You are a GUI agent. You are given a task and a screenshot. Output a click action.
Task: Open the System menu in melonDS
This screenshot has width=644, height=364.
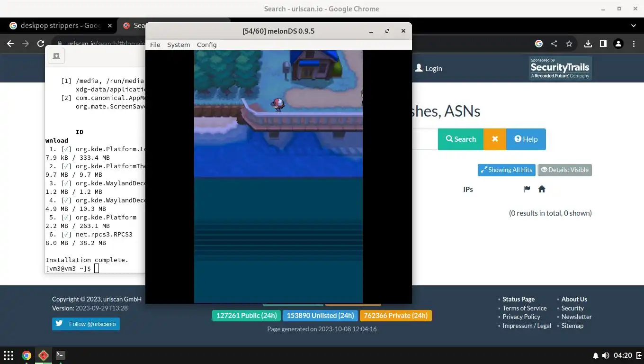click(179, 45)
